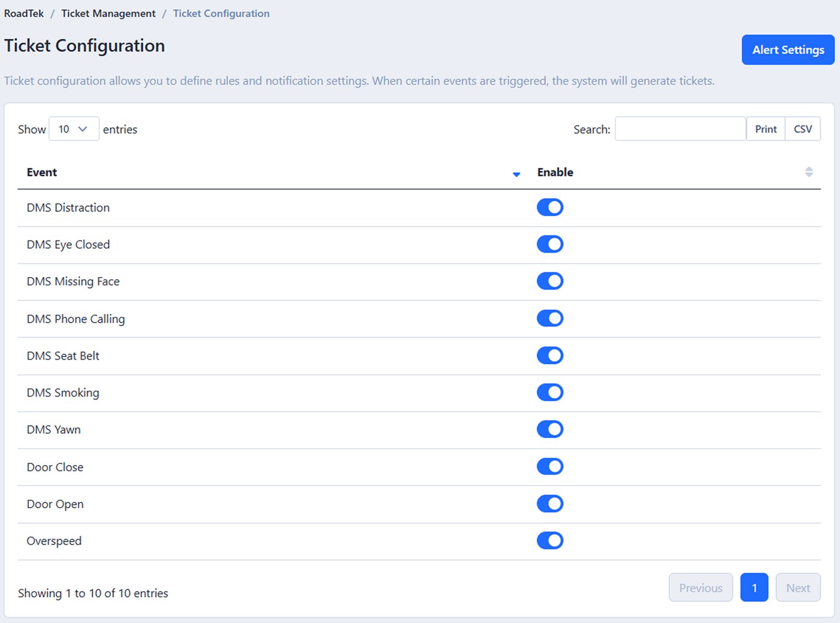Toggle DMS Missing Face event

click(x=550, y=281)
